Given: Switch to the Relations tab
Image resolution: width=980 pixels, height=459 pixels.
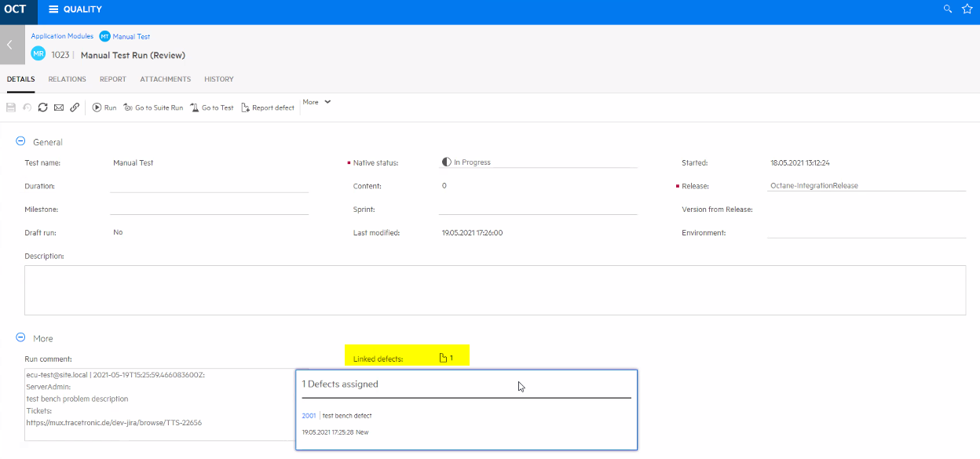Looking at the screenshot, I should click(67, 79).
